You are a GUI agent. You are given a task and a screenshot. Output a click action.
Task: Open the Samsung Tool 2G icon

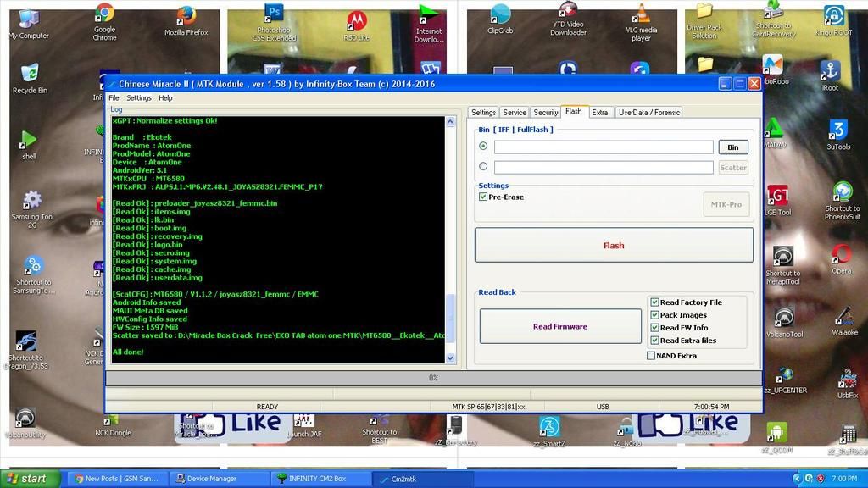pyautogui.click(x=31, y=202)
